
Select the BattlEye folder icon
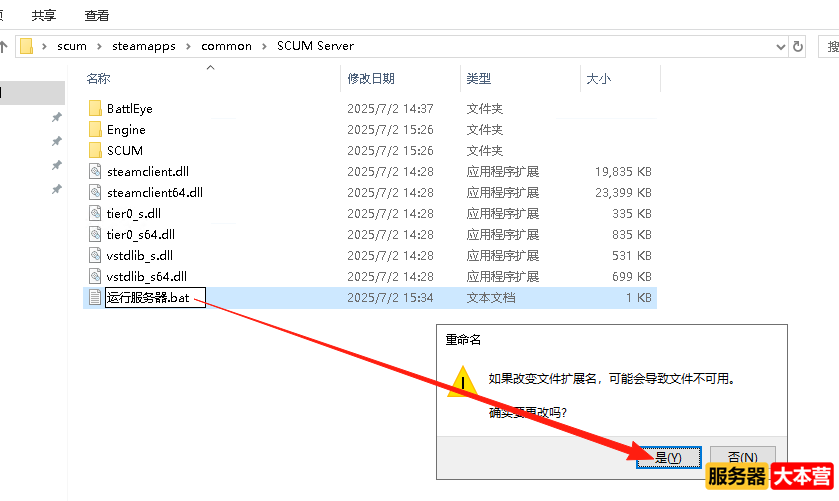[95, 108]
